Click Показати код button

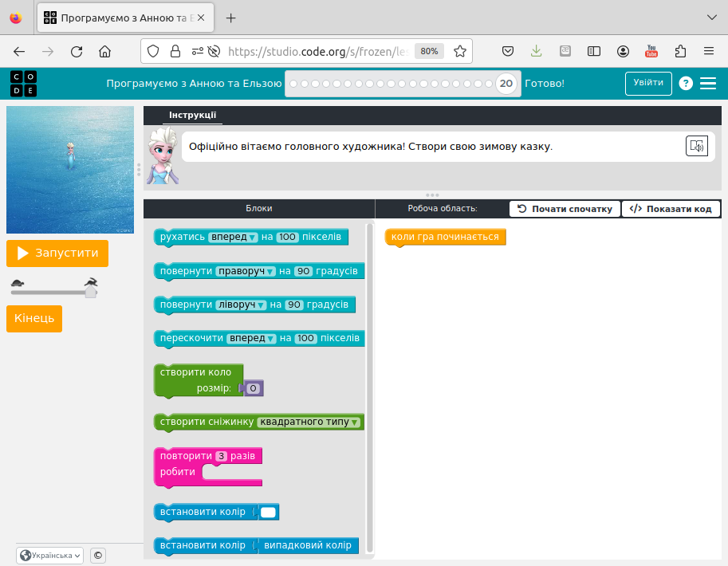coord(671,209)
